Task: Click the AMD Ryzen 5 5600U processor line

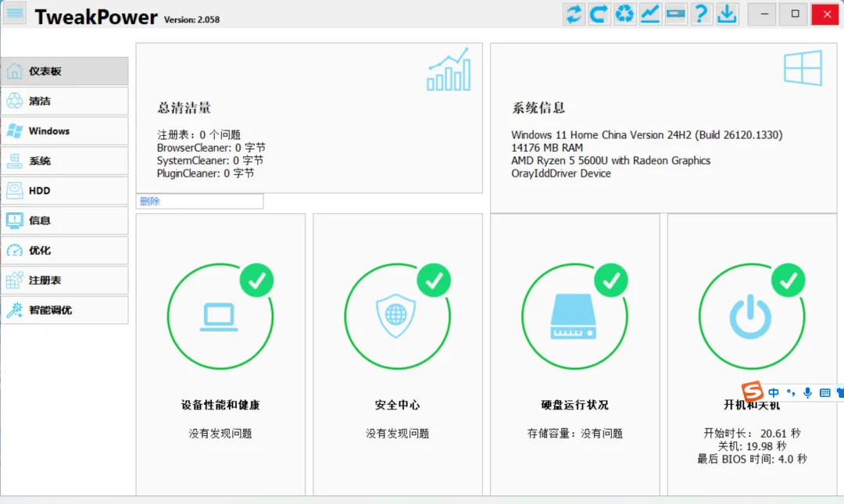Action: pyautogui.click(x=611, y=160)
